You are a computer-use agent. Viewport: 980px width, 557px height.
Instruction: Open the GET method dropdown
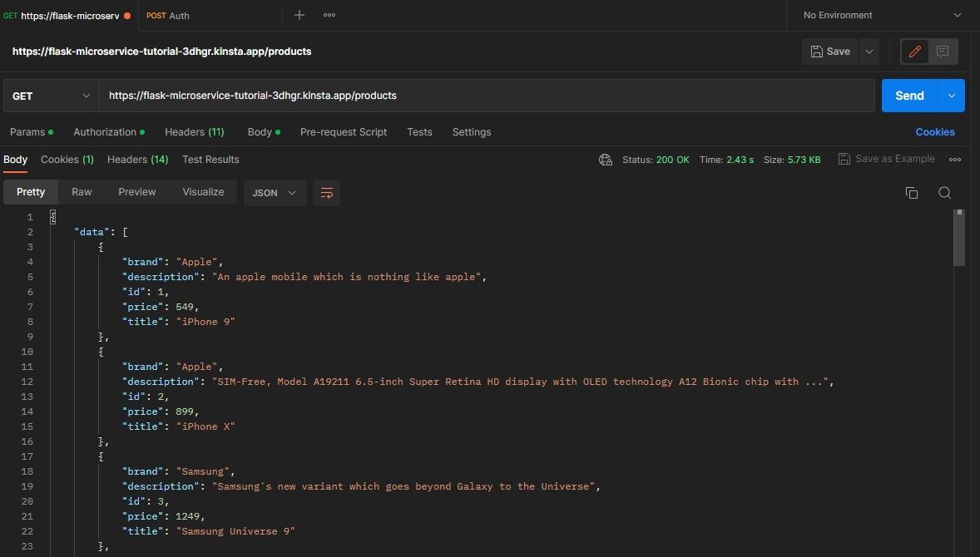click(50, 96)
